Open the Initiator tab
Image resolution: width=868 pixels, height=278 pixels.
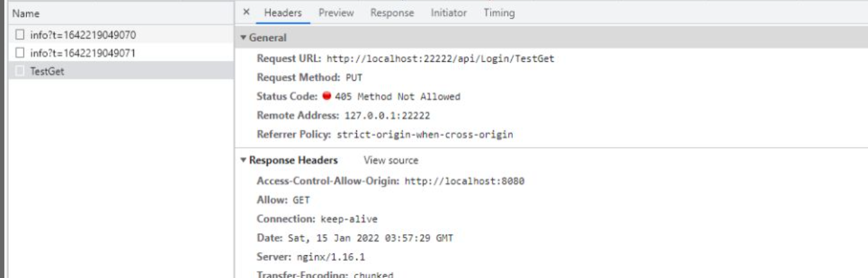point(449,13)
